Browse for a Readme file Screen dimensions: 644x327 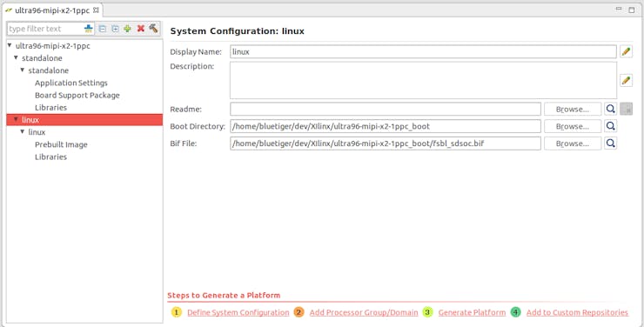point(573,109)
